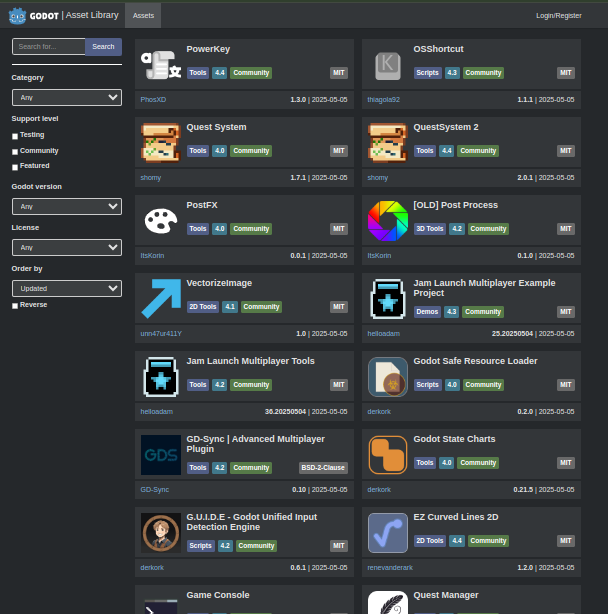The width and height of the screenshot is (608, 614).
Task: Click the Quest System scroll thumbnail
Action: pos(161,143)
